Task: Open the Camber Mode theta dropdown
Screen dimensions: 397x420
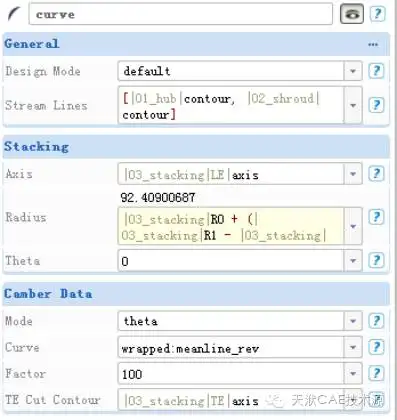Action: (x=353, y=321)
